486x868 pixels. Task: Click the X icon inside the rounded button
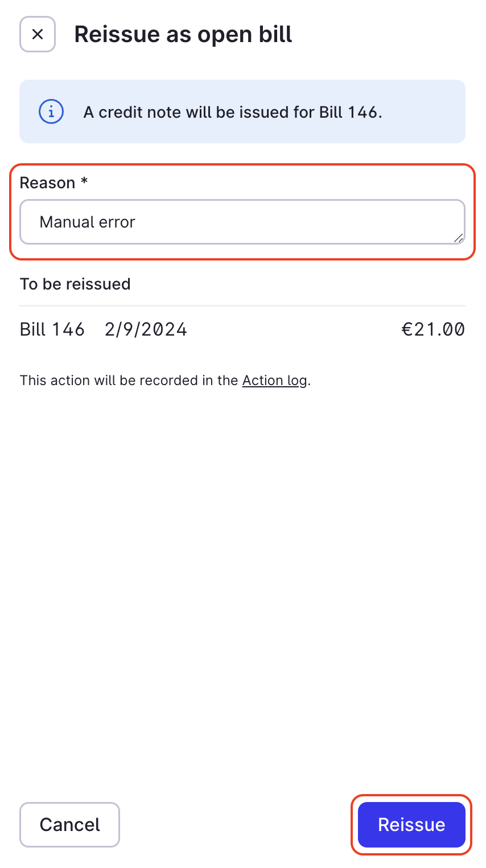37,34
